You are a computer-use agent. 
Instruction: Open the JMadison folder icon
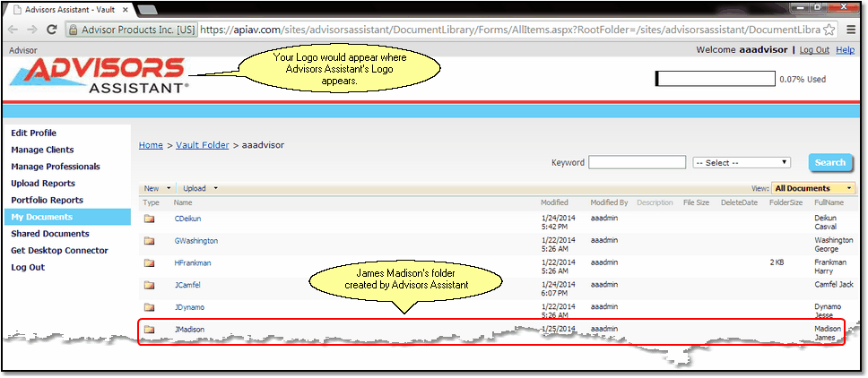(x=149, y=330)
